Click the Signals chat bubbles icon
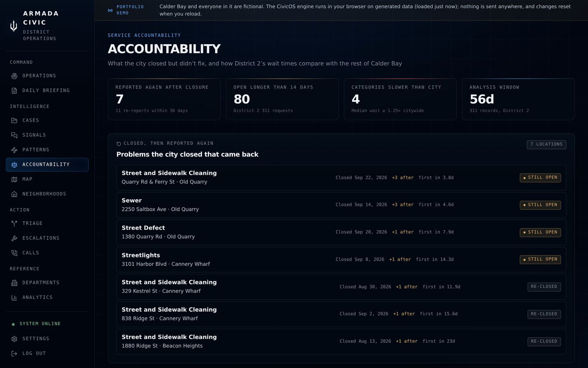This screenshot has height=368, width=588. (14, 135)
